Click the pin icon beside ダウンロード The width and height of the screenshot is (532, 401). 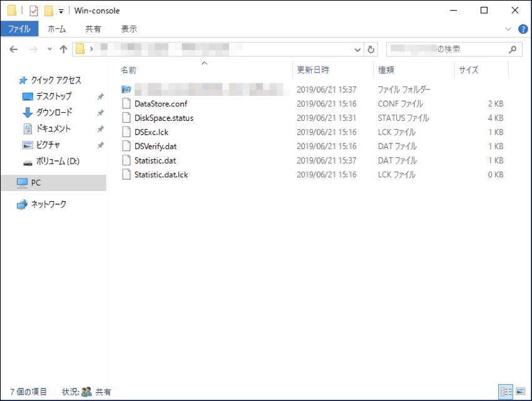click(100, 113)
